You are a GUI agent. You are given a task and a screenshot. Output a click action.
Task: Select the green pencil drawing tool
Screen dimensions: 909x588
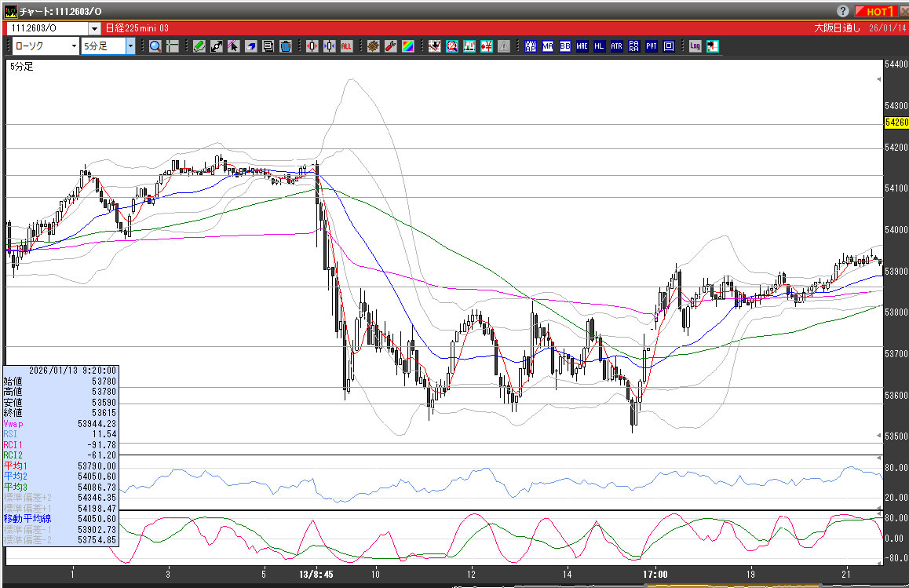tap(199, 46)
